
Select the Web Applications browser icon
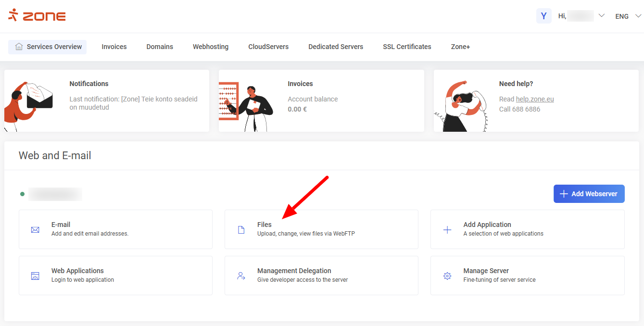(35, 276)
